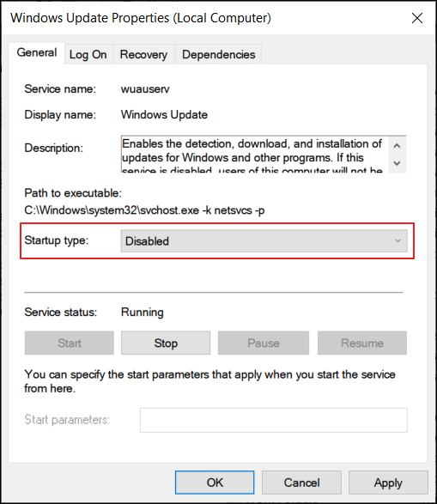Cancel the properties dialog
Viewport: 437px width, 504px height.
point(301,483)
